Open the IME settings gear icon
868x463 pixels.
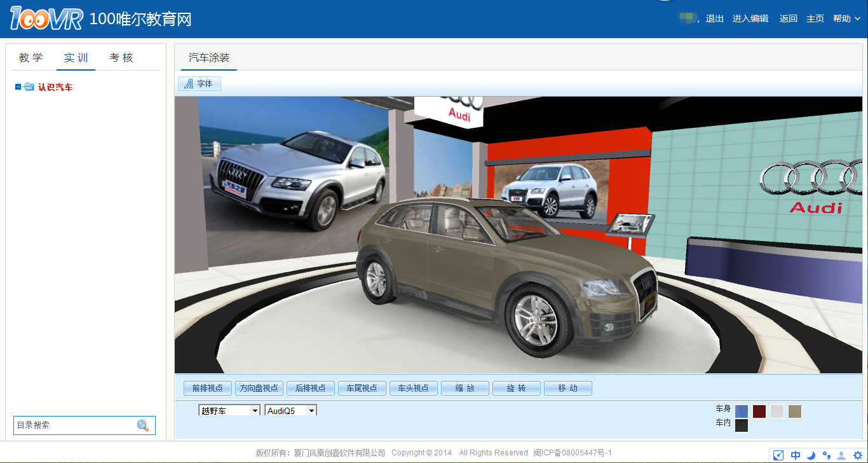point(857,455)
